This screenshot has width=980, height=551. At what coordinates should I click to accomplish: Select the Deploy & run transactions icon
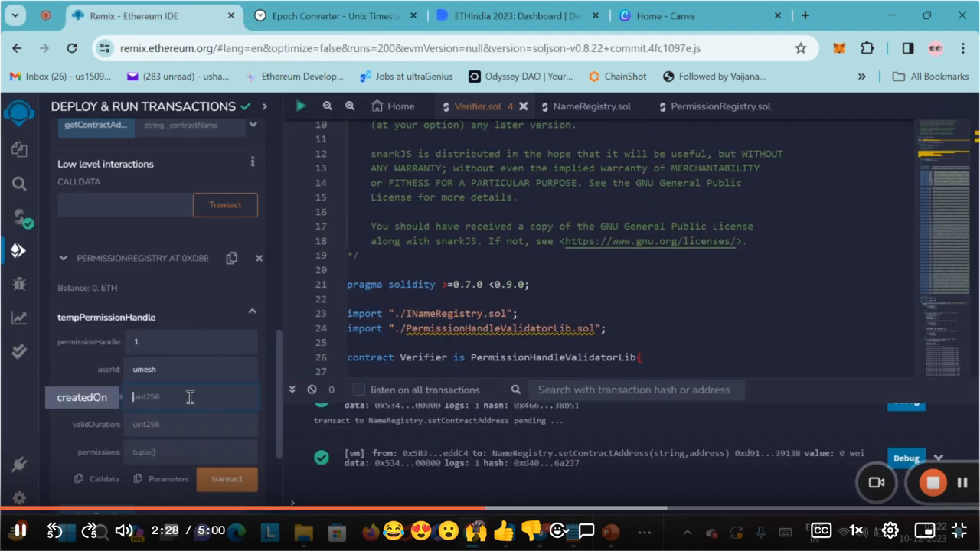point(18,250)
